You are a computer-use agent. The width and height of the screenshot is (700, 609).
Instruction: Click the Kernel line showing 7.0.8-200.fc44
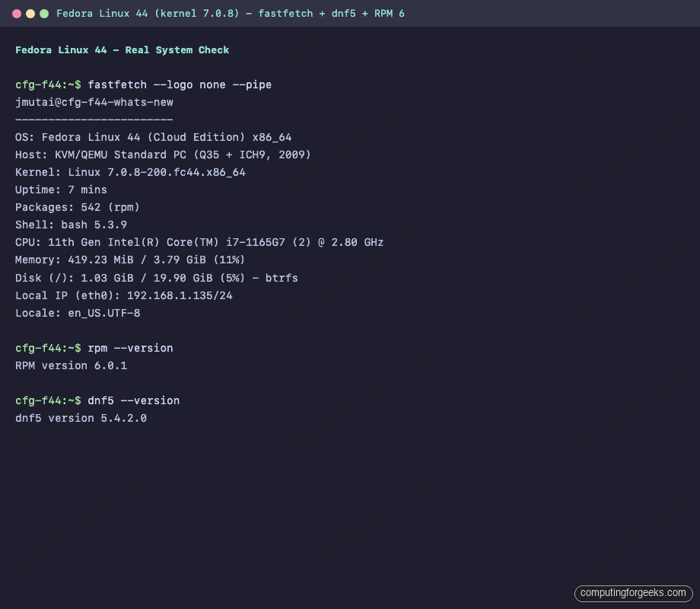click(130, 172)
